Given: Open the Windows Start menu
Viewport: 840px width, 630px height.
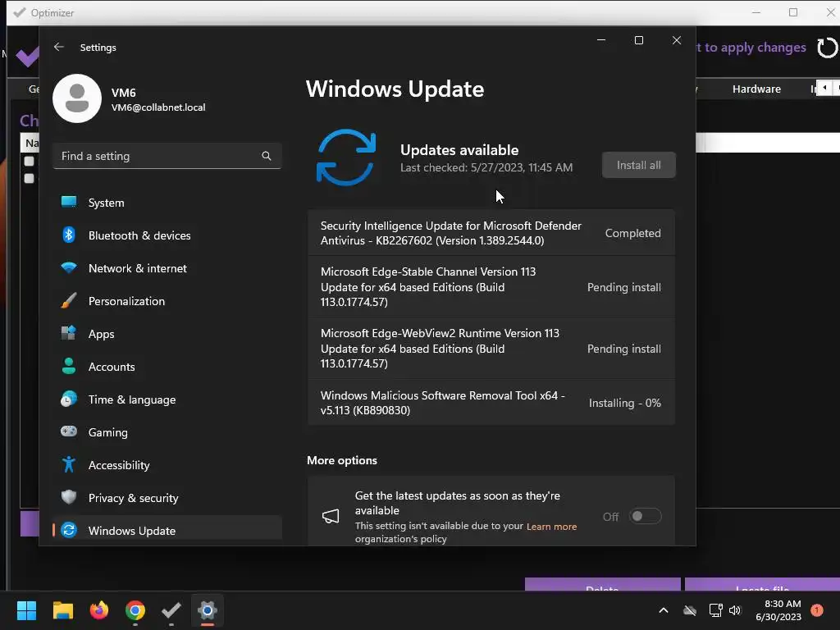Looking at the screenshot, I should (26, 610).
